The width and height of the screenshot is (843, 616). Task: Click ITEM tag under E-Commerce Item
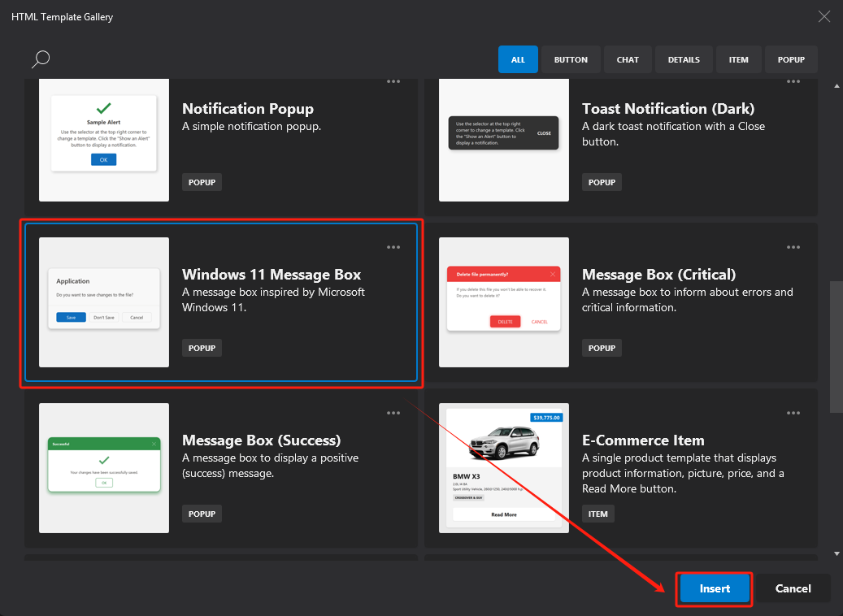pos(597,514)
